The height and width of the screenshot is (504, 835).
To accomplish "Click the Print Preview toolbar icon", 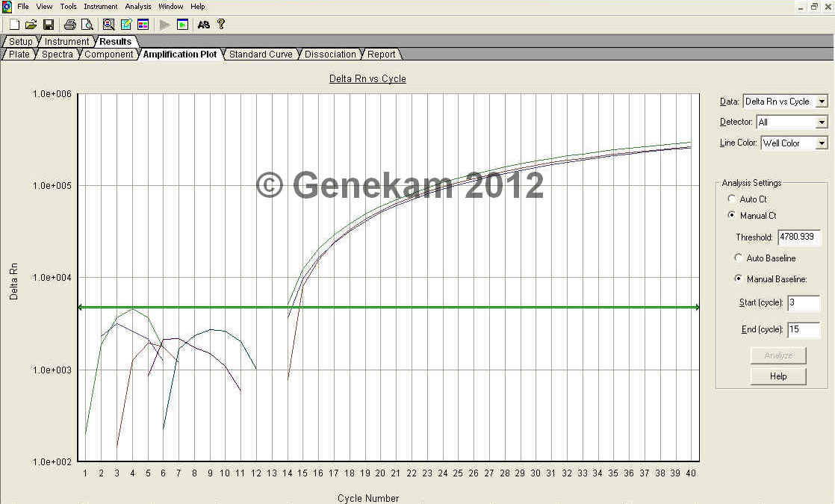I will [87, 25].
